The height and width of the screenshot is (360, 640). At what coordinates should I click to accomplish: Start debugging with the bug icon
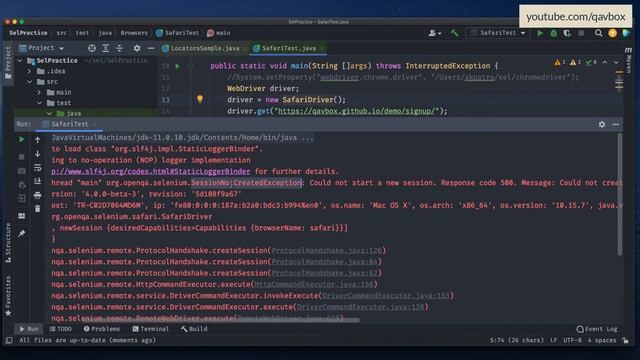click(x=553, y=33)
